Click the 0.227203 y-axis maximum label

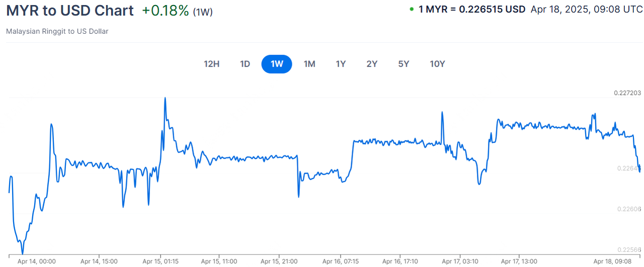pyautogui.click(x=627, y=93)
